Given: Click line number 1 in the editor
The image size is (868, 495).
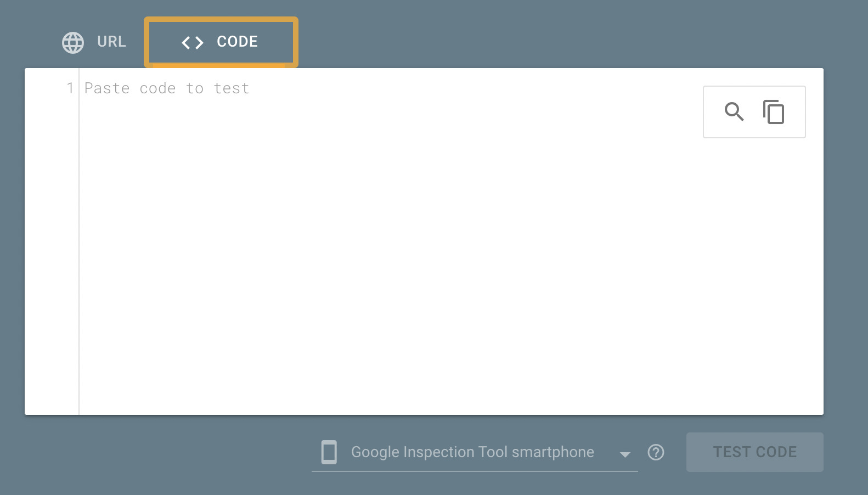Looking at the screenshot, I should pos(70,88).
